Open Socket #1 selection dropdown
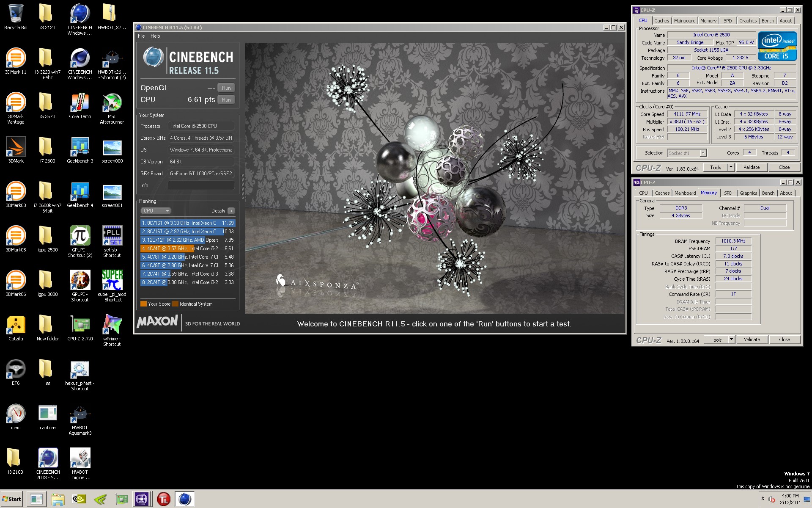 (x=687, y=153)
